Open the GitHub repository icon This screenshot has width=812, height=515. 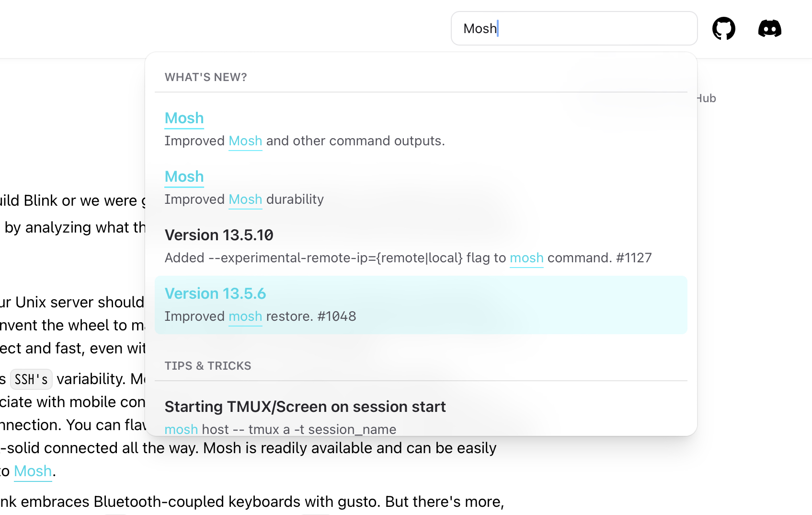pos(723,28)
